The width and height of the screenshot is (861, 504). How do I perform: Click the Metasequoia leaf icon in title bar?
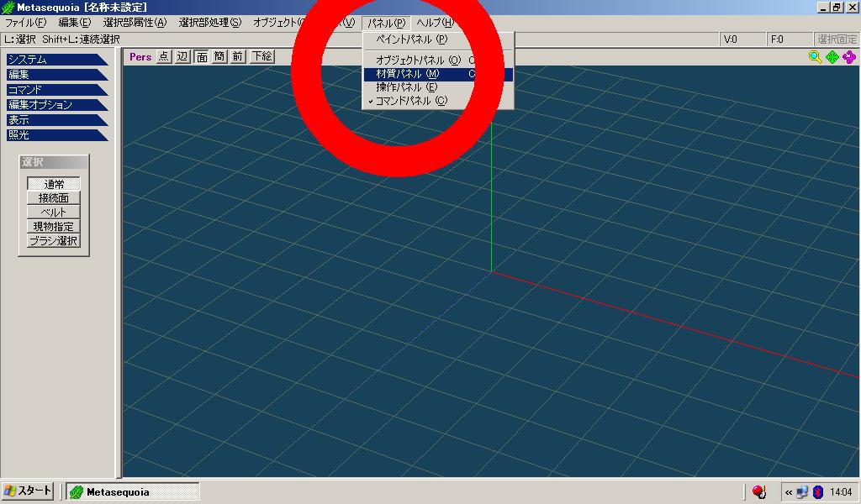(x=8, y=7)
